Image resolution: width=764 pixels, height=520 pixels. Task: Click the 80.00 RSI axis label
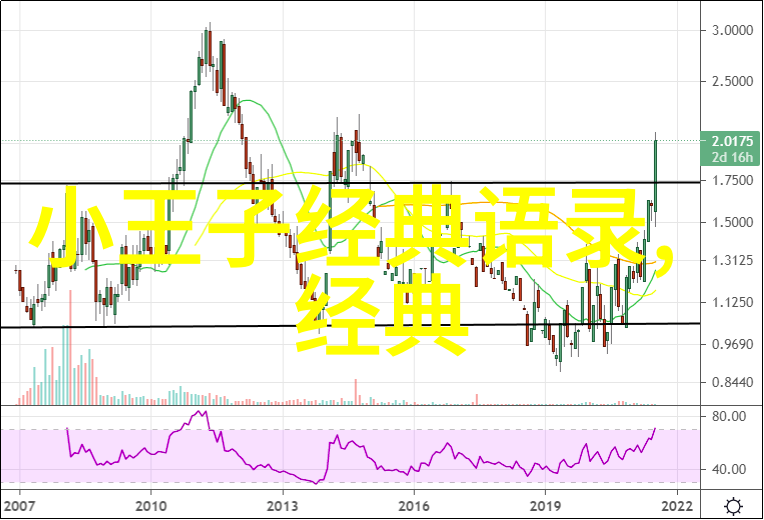tap(729, 417)
